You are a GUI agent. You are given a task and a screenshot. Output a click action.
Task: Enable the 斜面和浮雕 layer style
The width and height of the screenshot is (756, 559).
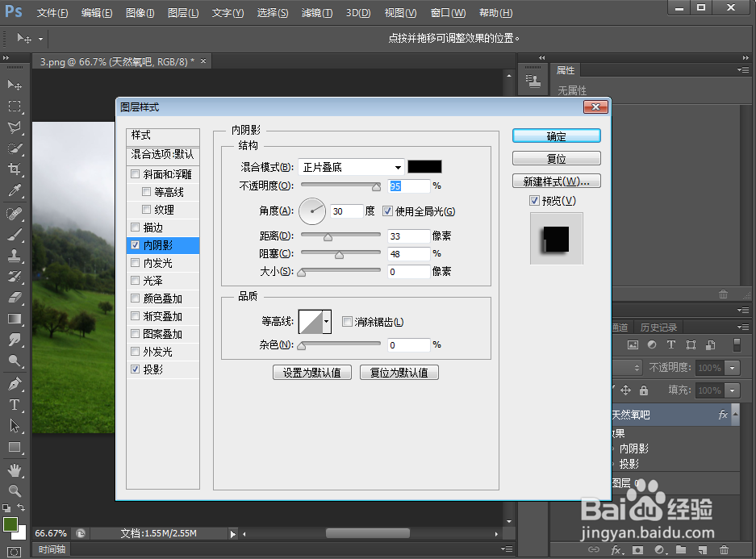[x=135, y=173]
